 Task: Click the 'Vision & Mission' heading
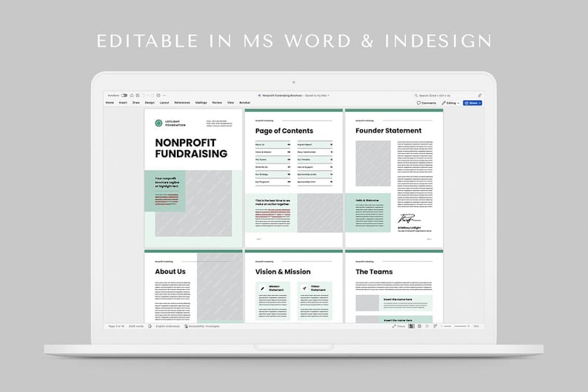tap(283, 271)
